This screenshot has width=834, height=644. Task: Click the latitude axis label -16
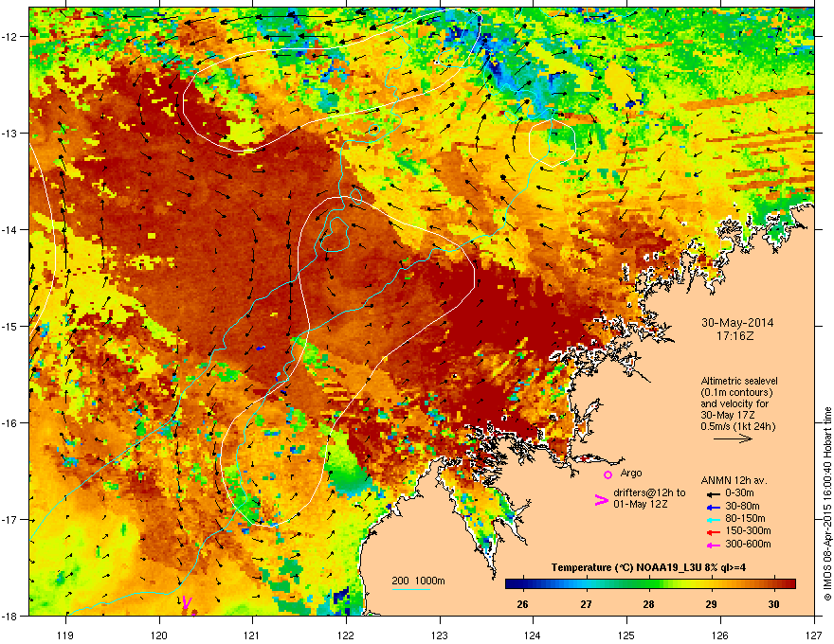click(10, 423)
